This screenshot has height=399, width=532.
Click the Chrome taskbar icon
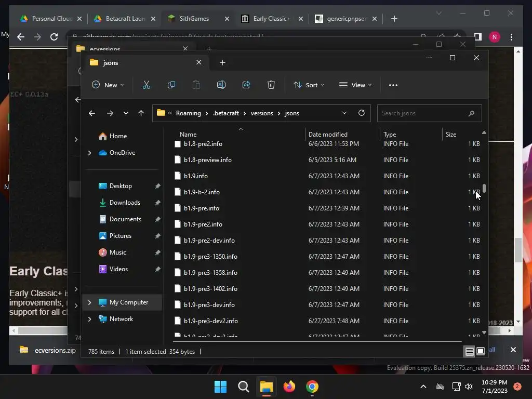pyautogui.click(x=312, y=387)
